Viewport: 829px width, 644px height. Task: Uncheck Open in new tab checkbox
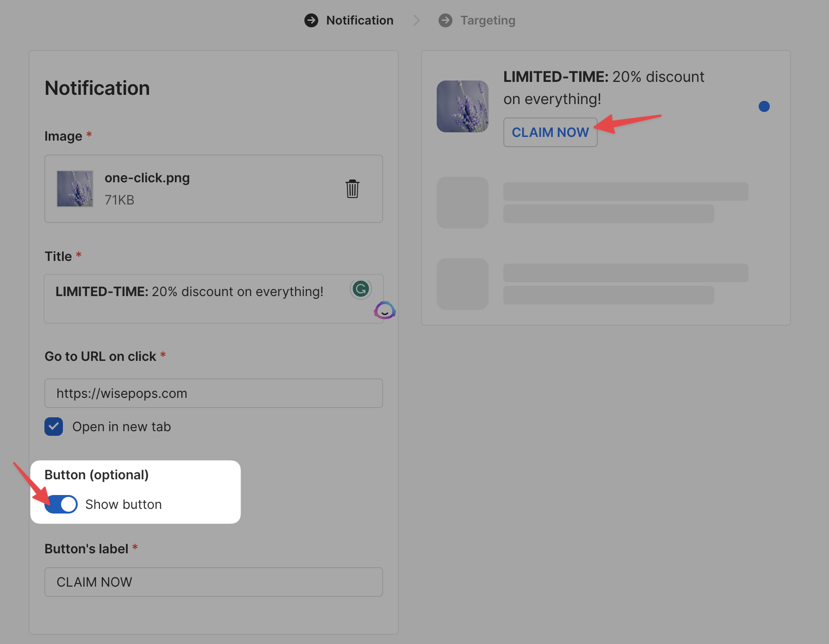pyautogui.click(x=54, y=427)
